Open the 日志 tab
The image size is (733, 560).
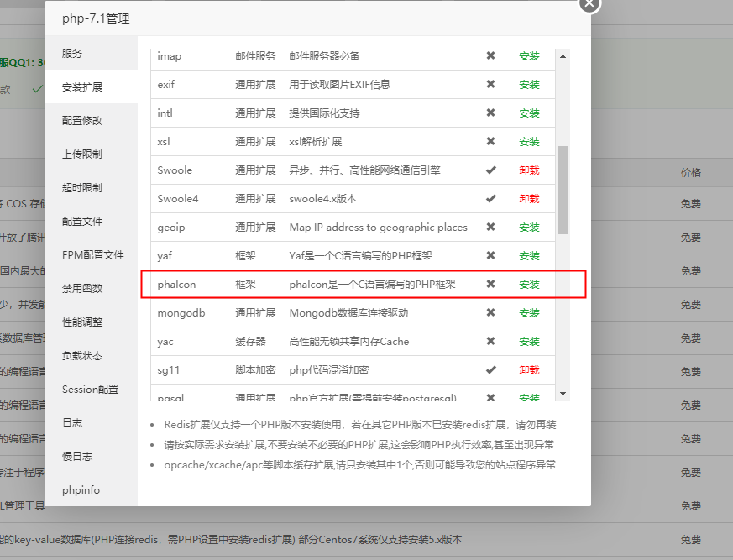click(x=92, y=423)
